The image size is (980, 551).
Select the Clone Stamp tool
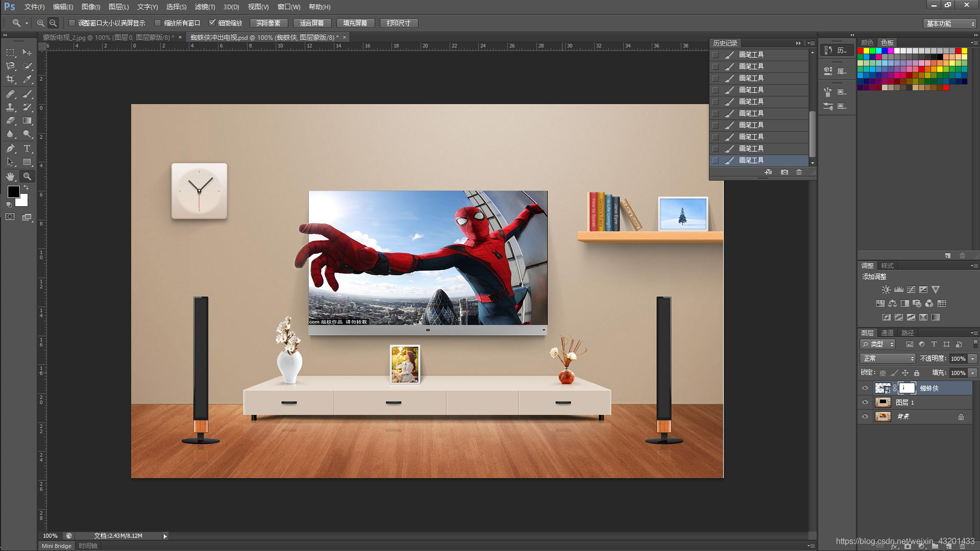point(10,107)
